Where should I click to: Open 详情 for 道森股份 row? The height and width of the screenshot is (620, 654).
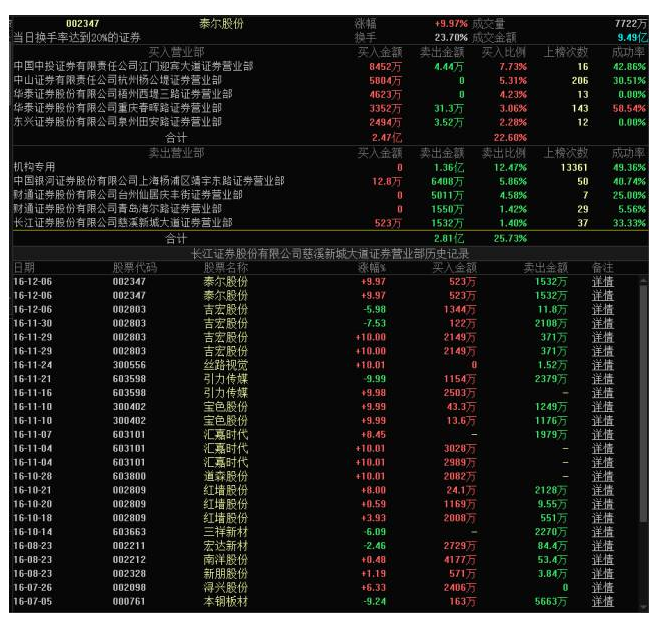[x=602, y=476]
